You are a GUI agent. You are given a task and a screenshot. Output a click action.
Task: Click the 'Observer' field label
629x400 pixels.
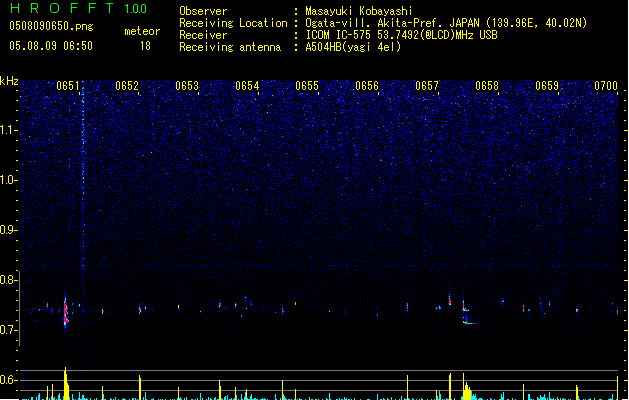203,11
